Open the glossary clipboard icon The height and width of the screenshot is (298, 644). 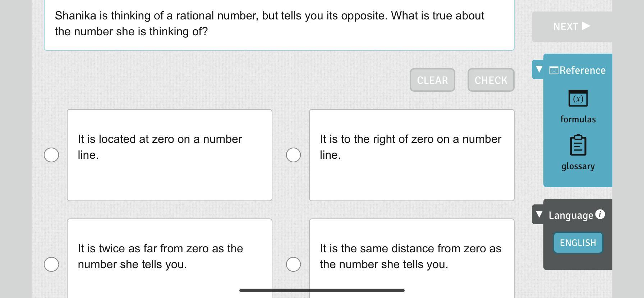pyautogui.click(x=578, y=145)
